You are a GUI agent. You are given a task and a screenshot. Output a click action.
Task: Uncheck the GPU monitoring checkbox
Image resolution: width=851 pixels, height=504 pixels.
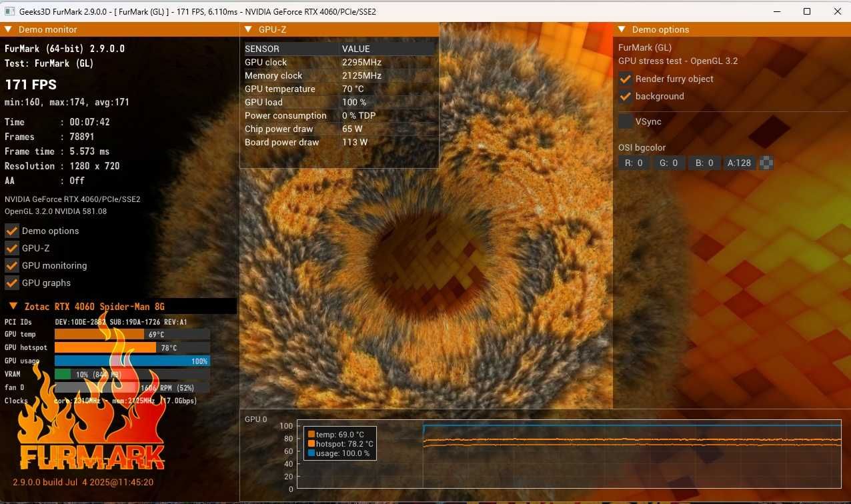coord(12,265)
